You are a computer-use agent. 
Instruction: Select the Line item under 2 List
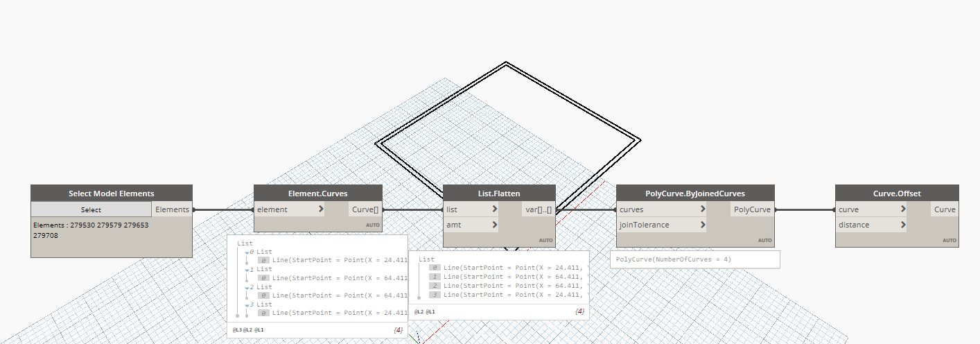[x=333, y=295]
